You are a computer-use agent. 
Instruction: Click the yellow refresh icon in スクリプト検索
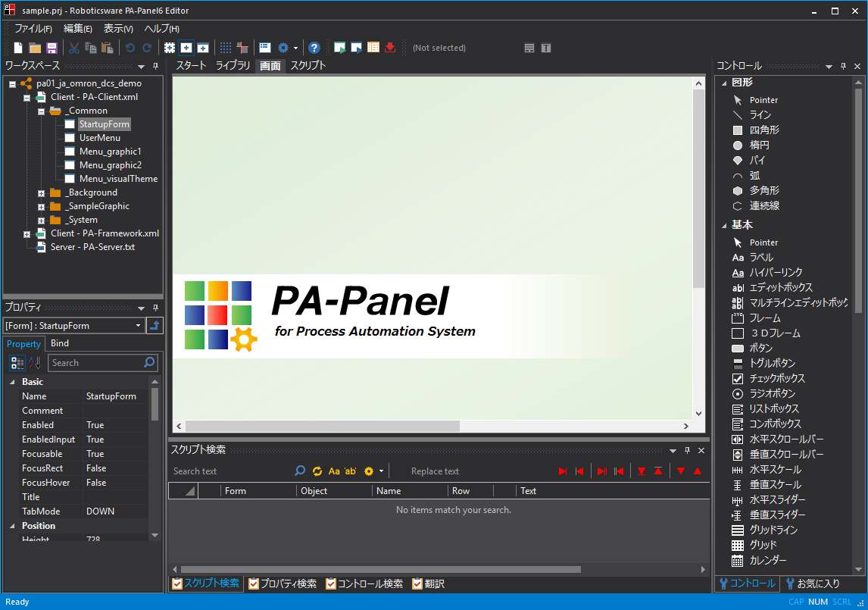pos(317,471)
